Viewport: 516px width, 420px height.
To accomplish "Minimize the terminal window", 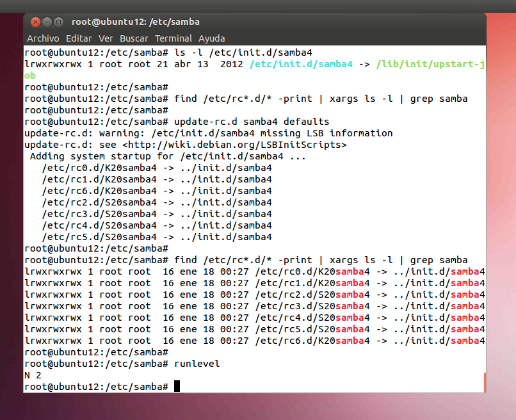I will tap(47, 22).
